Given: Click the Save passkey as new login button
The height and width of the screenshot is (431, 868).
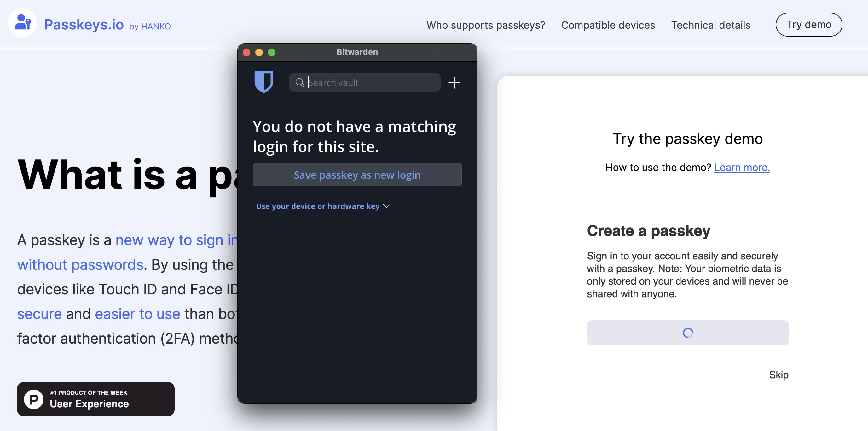Looking at the screenshot, I should [357, 174].
